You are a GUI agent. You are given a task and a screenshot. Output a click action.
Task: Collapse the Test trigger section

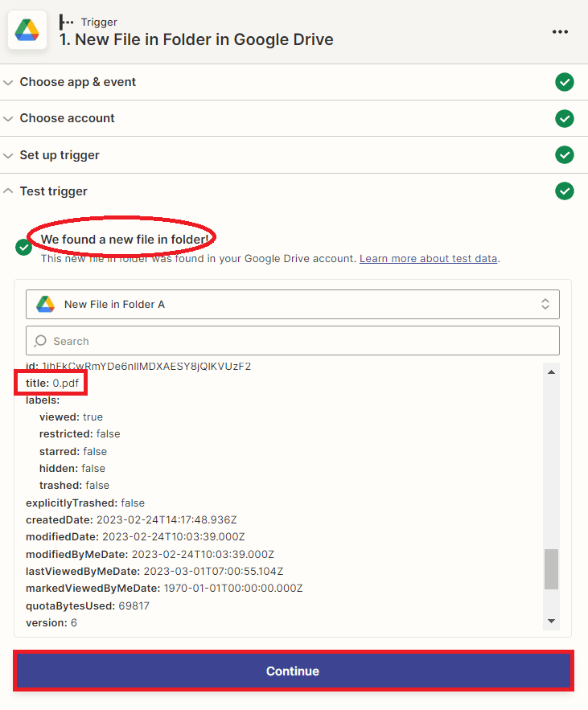(x=54, y=191)
